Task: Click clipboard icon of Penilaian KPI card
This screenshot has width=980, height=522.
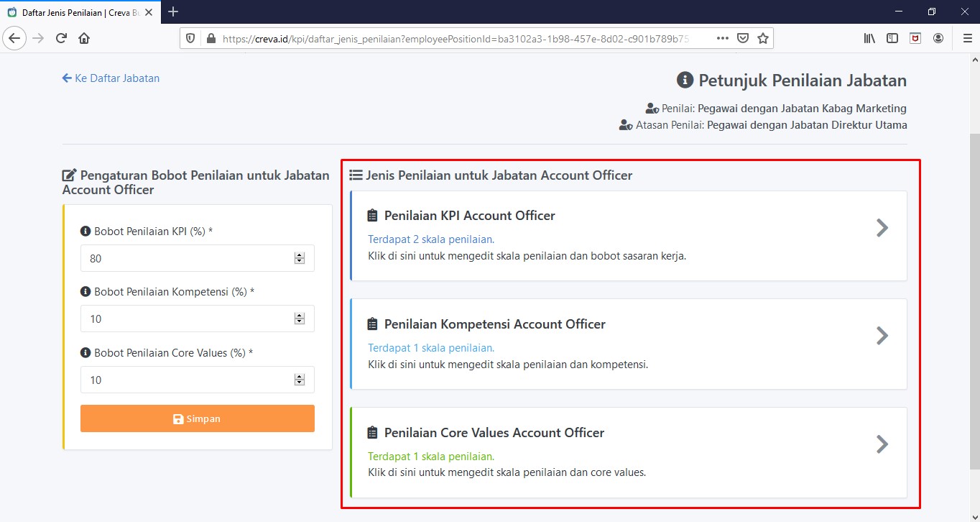Action: [x=372, y=216]
